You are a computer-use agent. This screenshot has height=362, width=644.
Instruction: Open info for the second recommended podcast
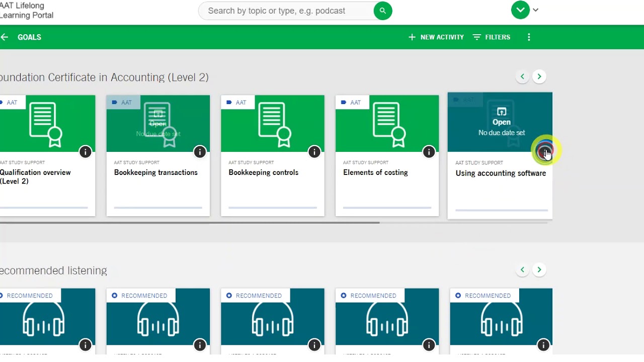200,345
